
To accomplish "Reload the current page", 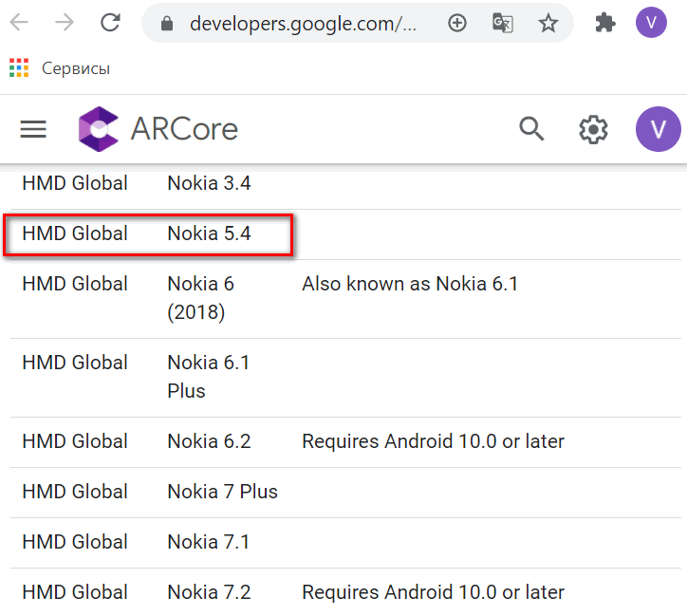I will coord(110,23).
